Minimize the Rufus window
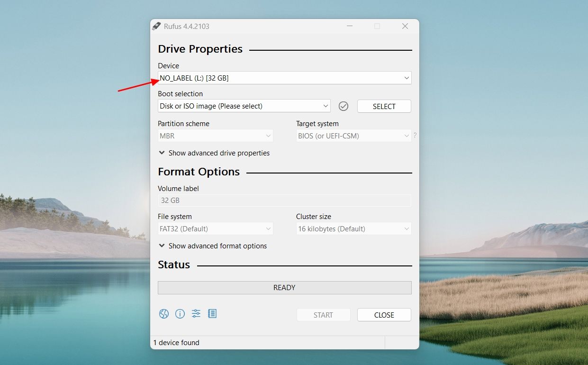 tap(349, 26)
